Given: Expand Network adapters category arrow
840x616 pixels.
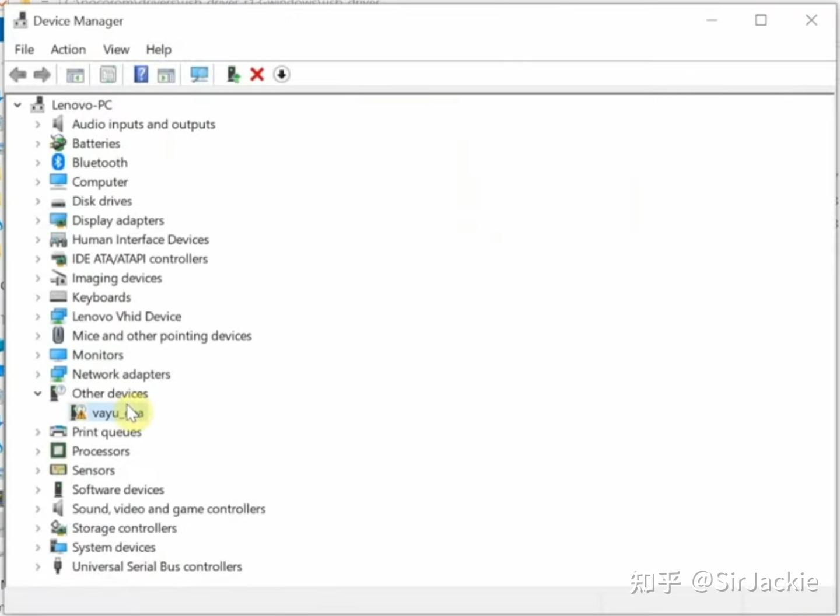Looking at the screenshot, I should [38, 374].
